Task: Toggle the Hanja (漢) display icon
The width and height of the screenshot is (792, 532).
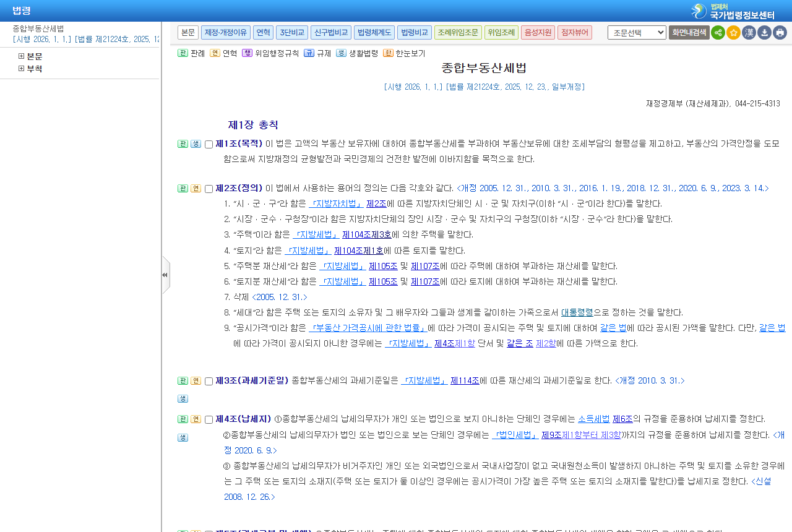Action: (749, 33)
